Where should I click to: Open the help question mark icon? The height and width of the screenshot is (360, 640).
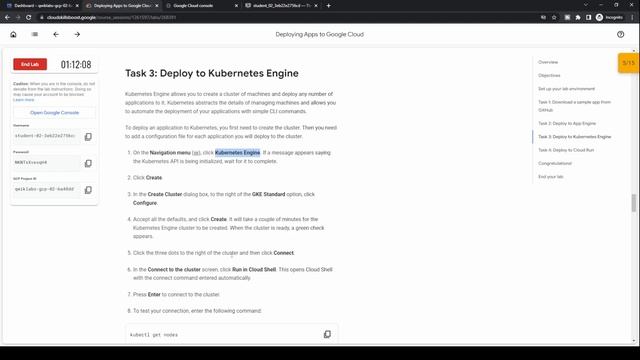pos(620,34)
